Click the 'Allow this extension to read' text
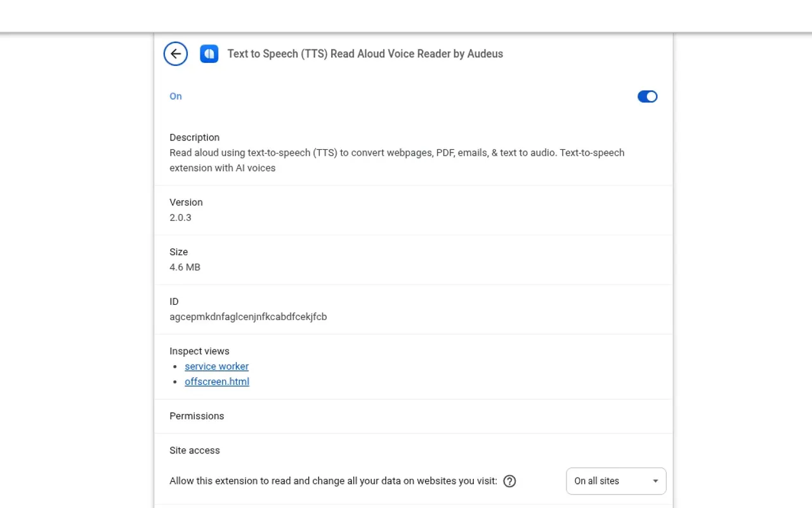This screenshot has height=508, width=812. (333, 481)
